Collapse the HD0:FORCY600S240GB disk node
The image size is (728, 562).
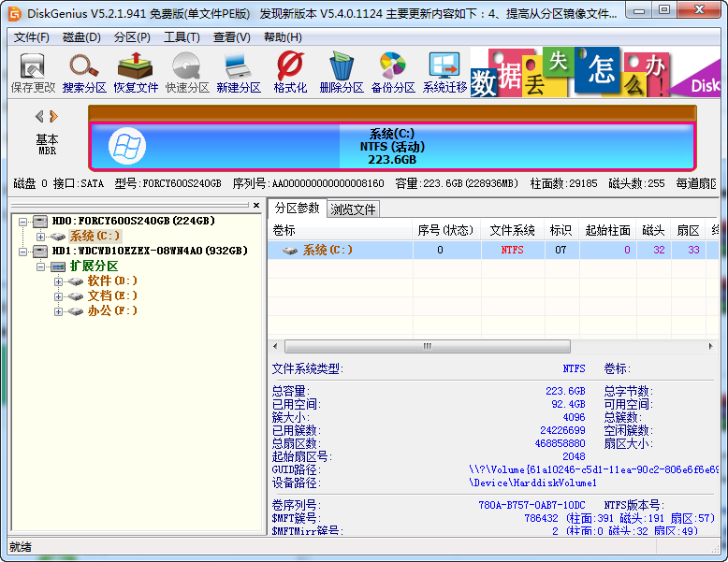coord(22,222)
